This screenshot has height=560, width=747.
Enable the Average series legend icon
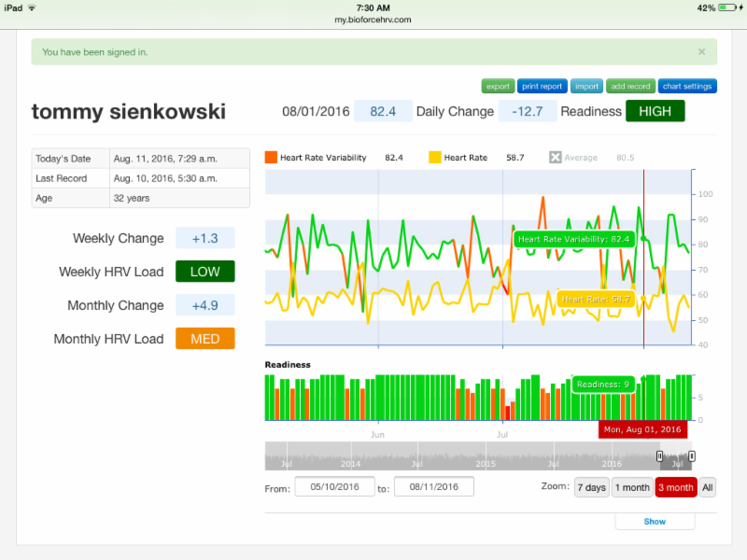coord(555,158)
